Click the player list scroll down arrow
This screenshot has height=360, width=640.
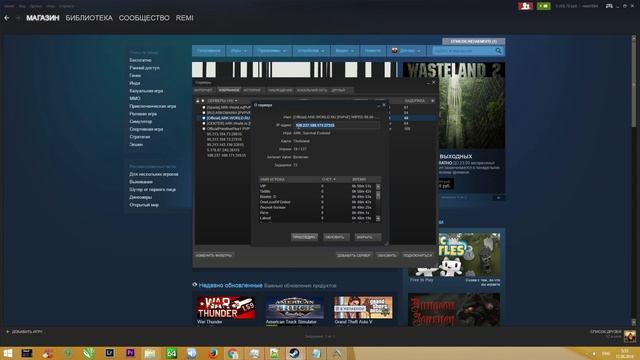click(378, 219)
